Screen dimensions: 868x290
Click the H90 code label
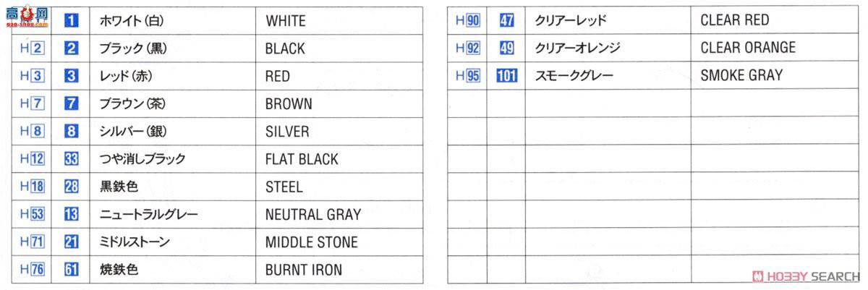pyautogui.click(x=468, y=20)
